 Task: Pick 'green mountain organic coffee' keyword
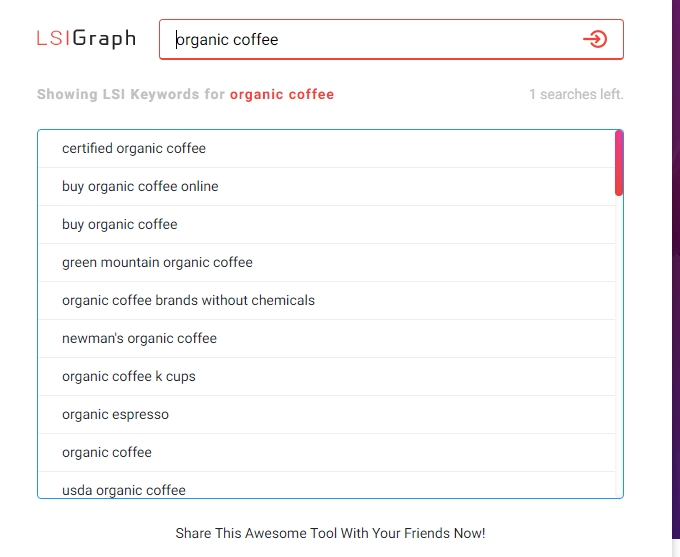[x=157, y=263]
